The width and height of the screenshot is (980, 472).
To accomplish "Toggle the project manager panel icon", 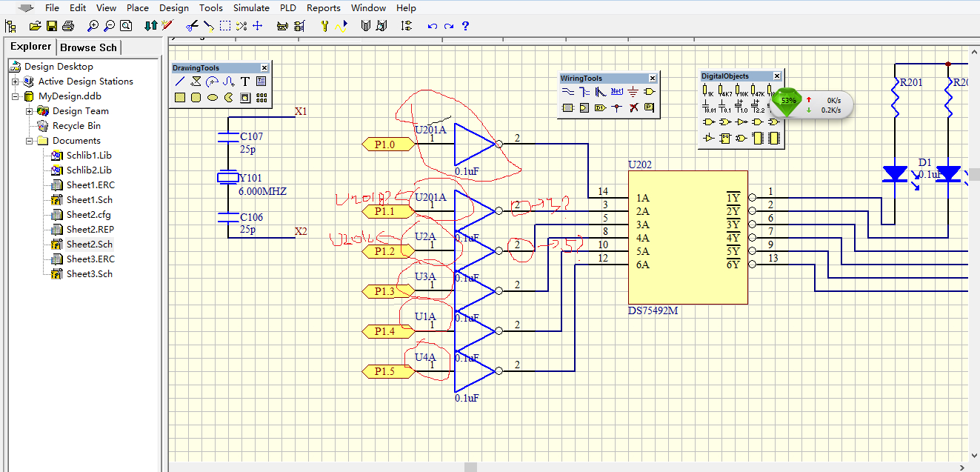I will click(x=10, y=26).
